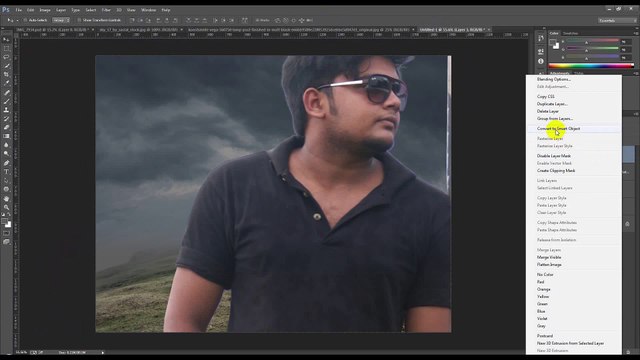Viewport: 640px width, 360px height.
Task: Select the Eraser tool
Action: pyautogui.click(x=6, y=127)
